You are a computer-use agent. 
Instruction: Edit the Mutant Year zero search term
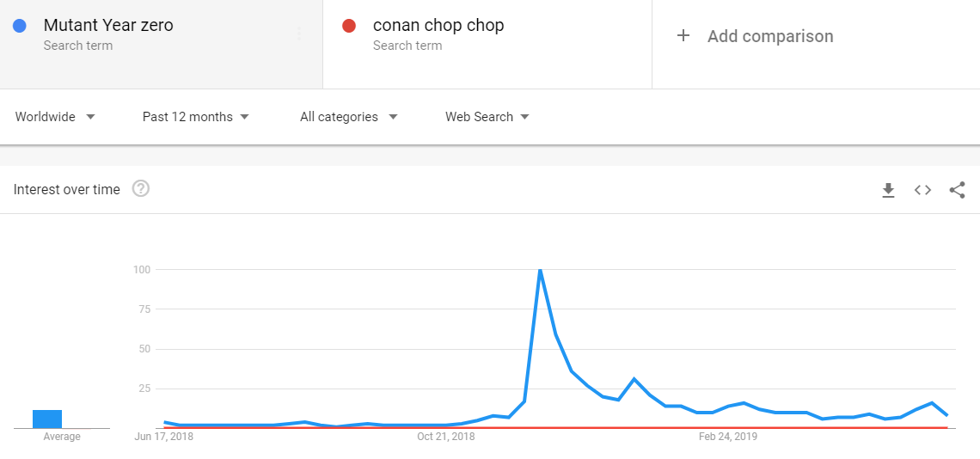pyautogui.click(x=109, y=26)
